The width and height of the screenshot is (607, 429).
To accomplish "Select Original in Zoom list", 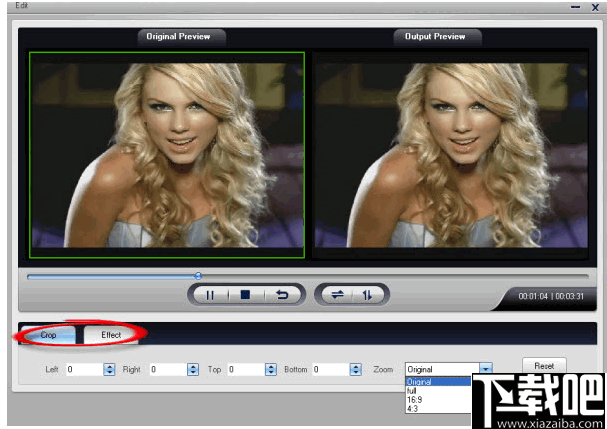I will (x=438, y=382).
